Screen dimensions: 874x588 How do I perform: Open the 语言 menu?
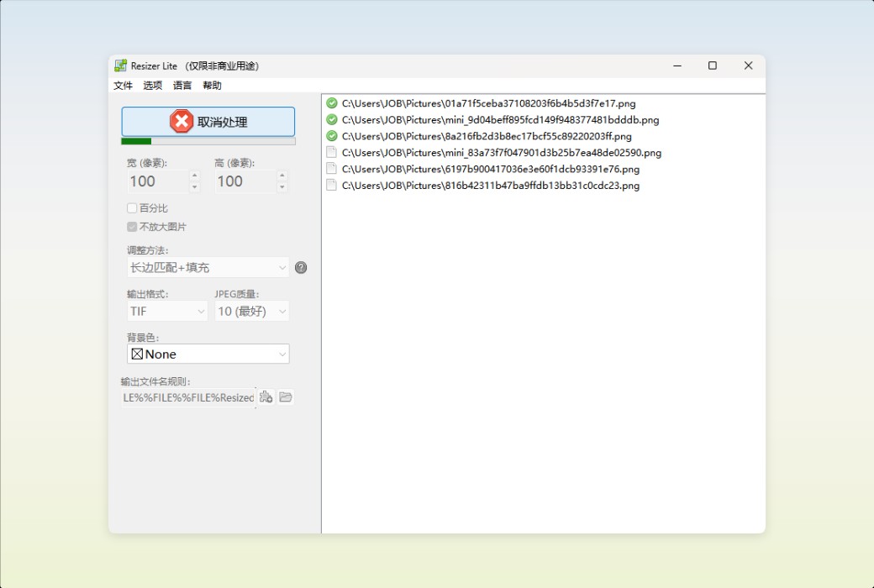[x=181, y=85]
